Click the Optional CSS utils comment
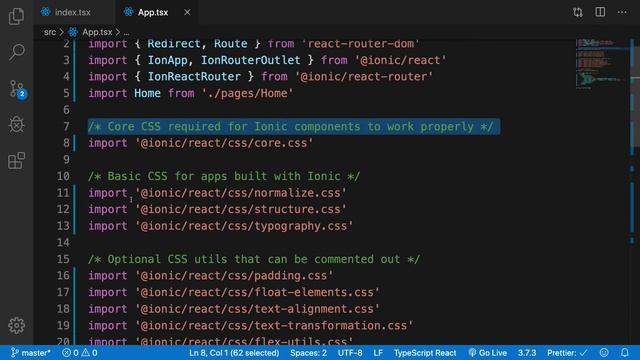 tap(254, 259)
